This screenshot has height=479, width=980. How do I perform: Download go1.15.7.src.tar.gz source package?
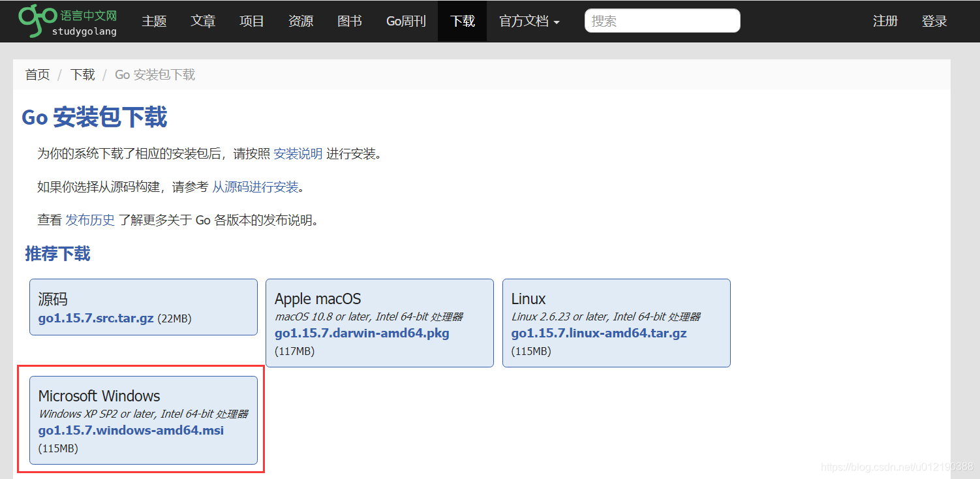[x=96, y=318]
